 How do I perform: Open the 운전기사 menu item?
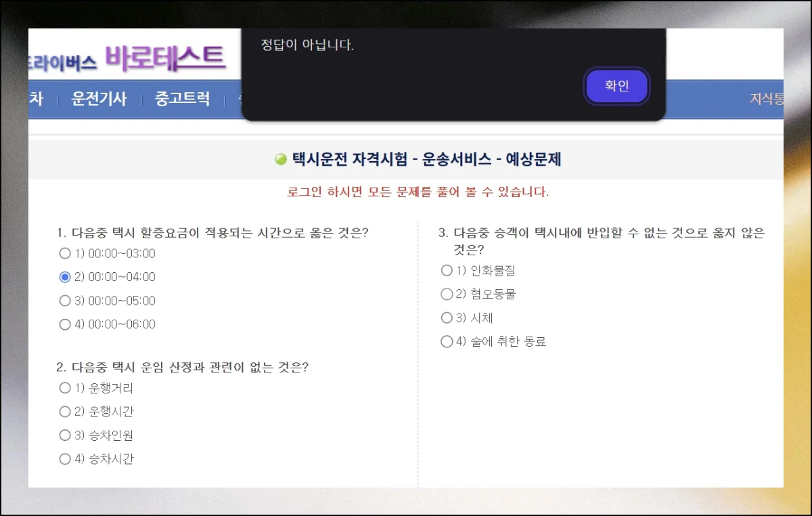pyautogui.click(x=99, y=99)
